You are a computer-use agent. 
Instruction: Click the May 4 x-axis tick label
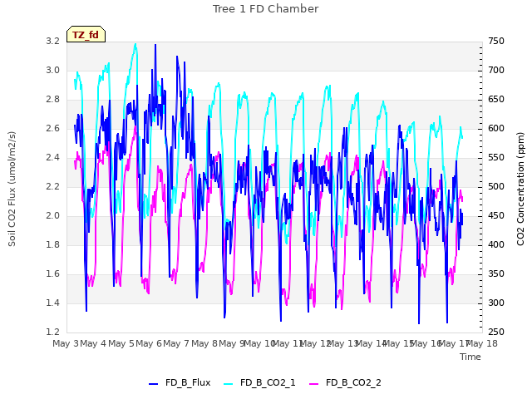[x=93, y=343]
